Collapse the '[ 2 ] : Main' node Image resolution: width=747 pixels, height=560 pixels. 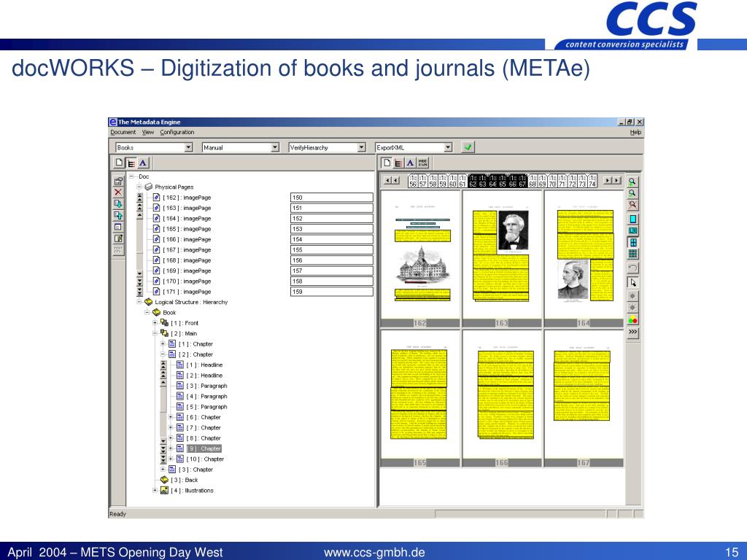tap(155, 333)
